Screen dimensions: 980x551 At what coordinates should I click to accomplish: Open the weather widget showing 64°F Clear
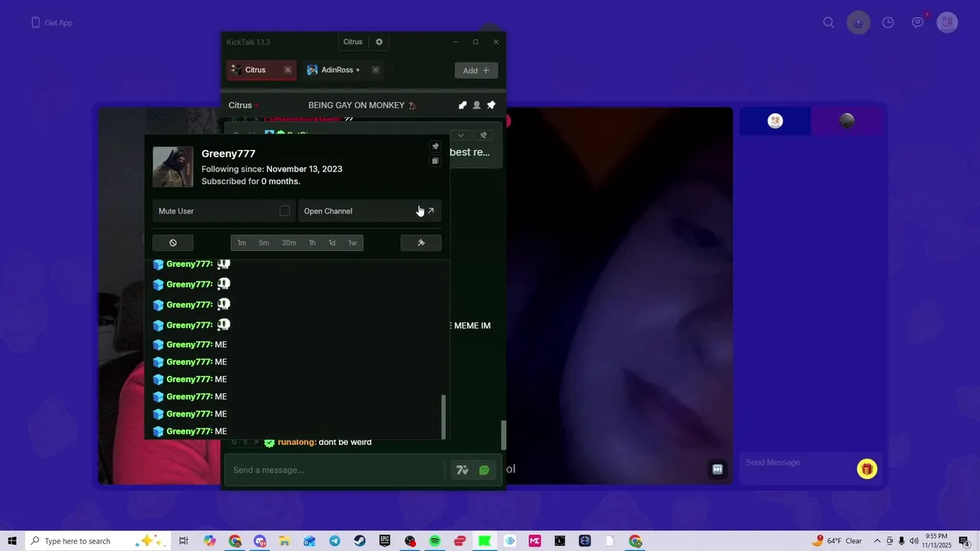(x=838, y=541)
